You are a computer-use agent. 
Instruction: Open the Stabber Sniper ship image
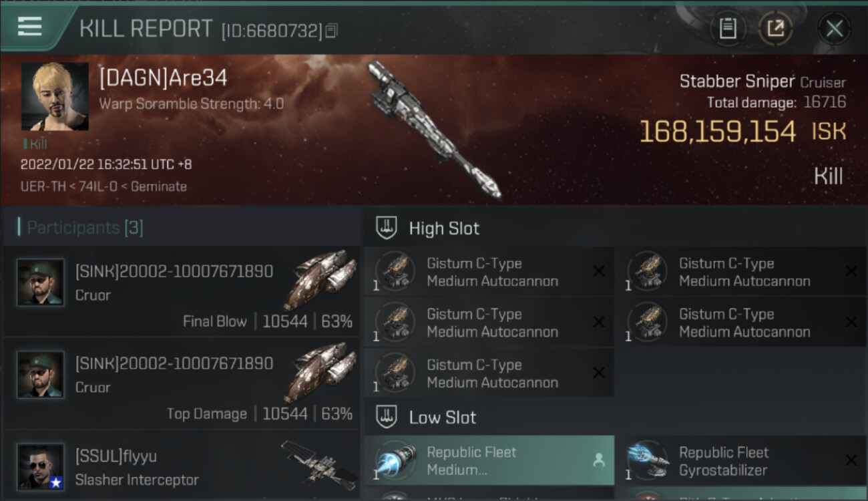click(x=433, y=129)
